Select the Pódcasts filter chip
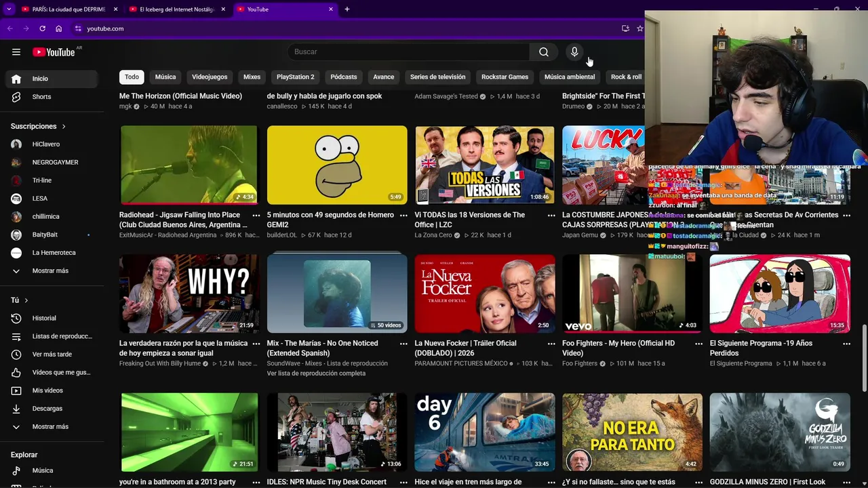This screenshot has height=488, width=868. (344, 77)
